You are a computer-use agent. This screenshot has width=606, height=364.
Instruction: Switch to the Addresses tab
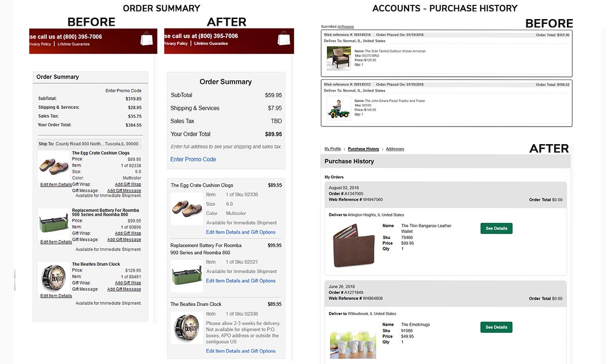tap(395, 149)
